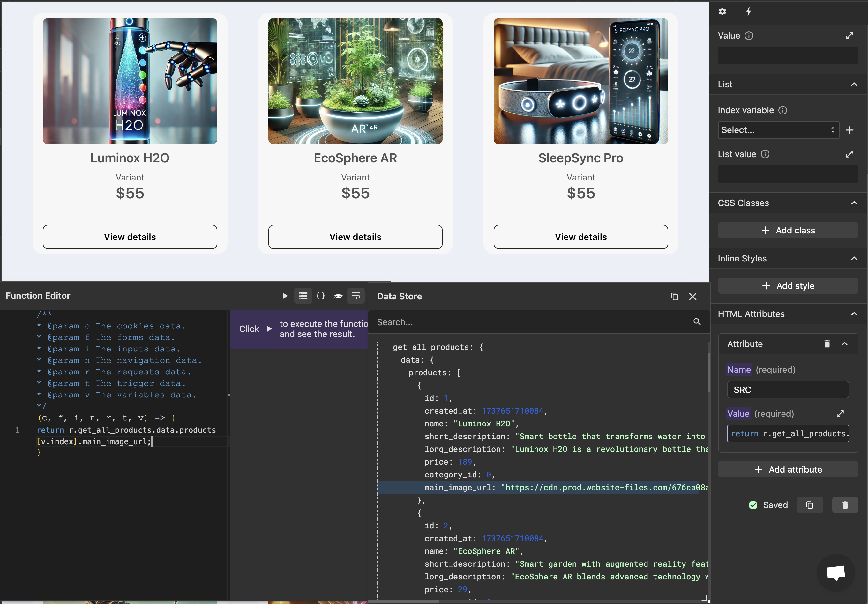Click the Add style button
This screenshot has height=604, width=868.
(788, 285)
